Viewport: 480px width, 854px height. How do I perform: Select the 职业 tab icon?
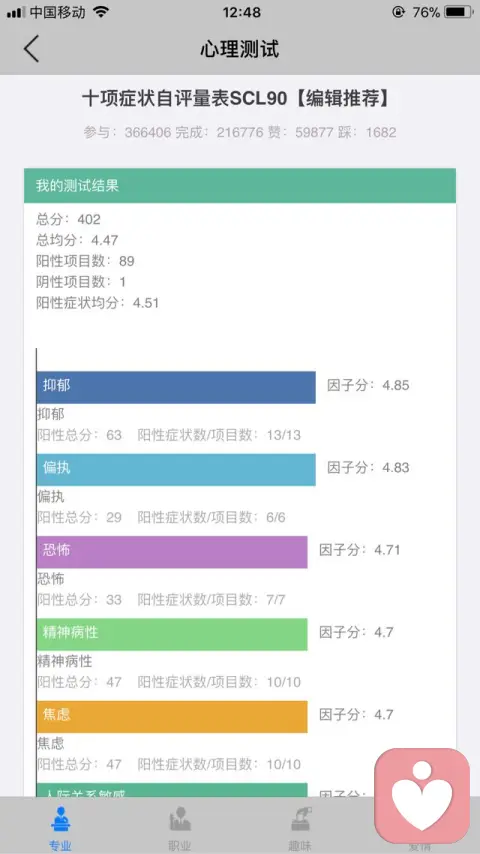(x=180, y=820)
